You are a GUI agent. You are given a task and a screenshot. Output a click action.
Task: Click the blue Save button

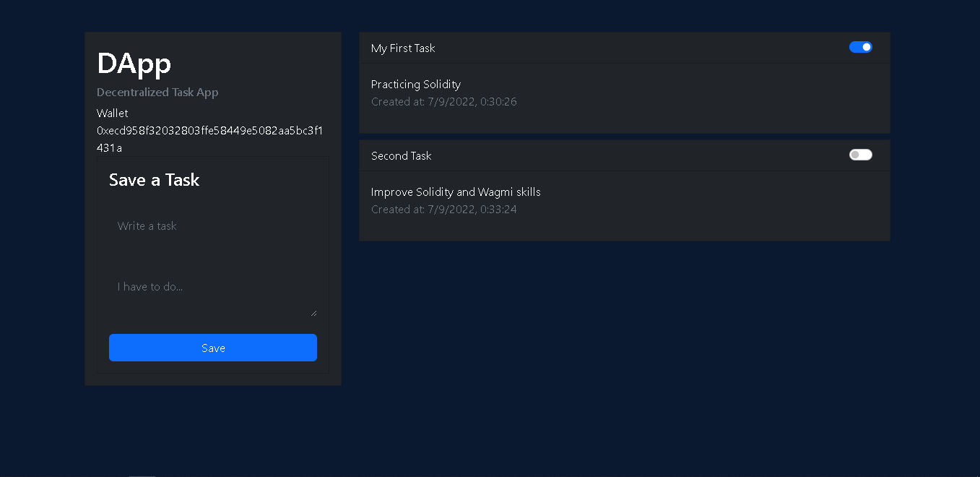(213, 348)
